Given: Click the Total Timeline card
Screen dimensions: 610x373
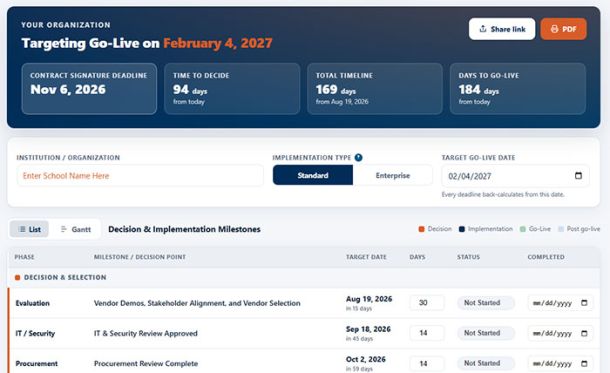Looking at the screenshot, I should [x=375, y=89].
